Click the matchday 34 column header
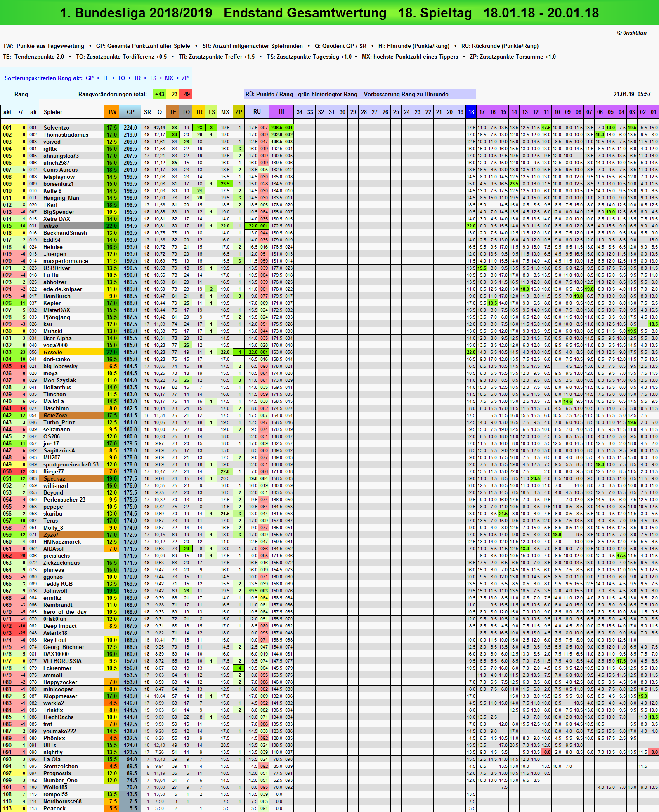The height and width of the screenshot is (812, 659). (300, 112)
